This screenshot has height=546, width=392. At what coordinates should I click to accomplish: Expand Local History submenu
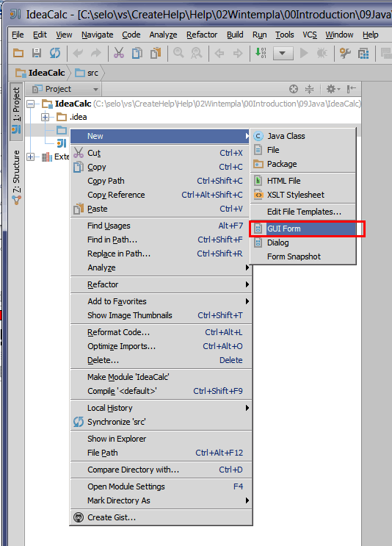[161, 408]
